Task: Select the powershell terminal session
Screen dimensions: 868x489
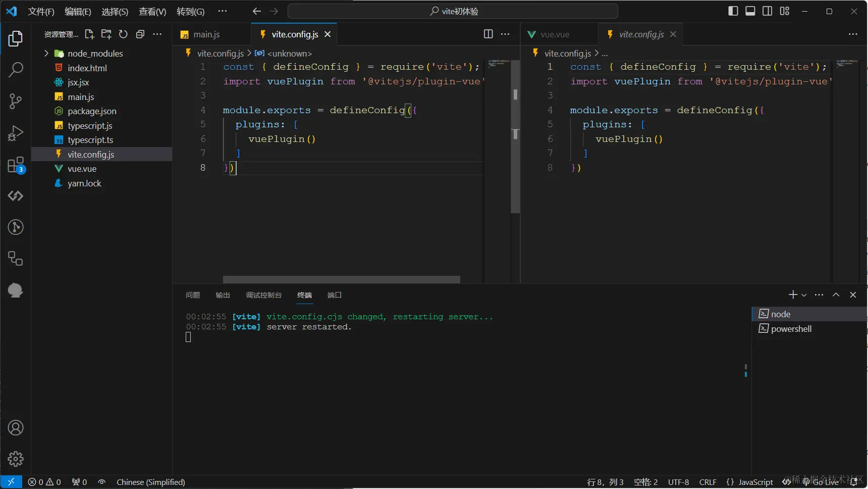Action: tap(791, 329)
